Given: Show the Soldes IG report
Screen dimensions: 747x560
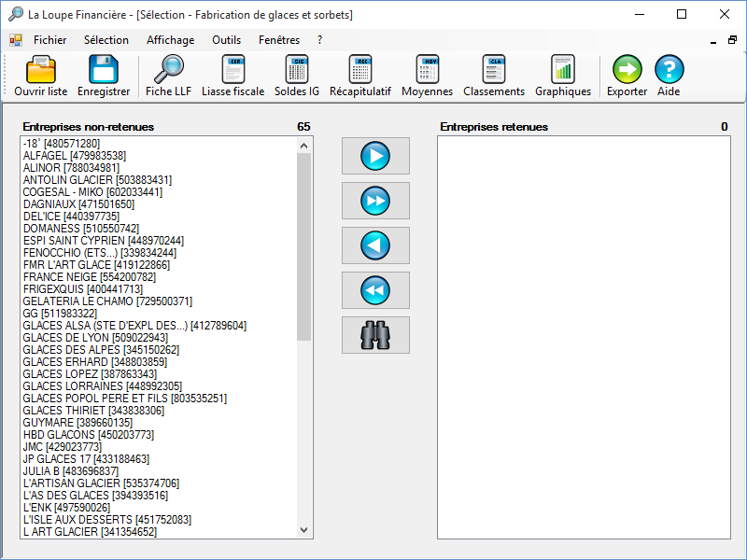Looking at the screenshot, I should (x=297, y=77).
